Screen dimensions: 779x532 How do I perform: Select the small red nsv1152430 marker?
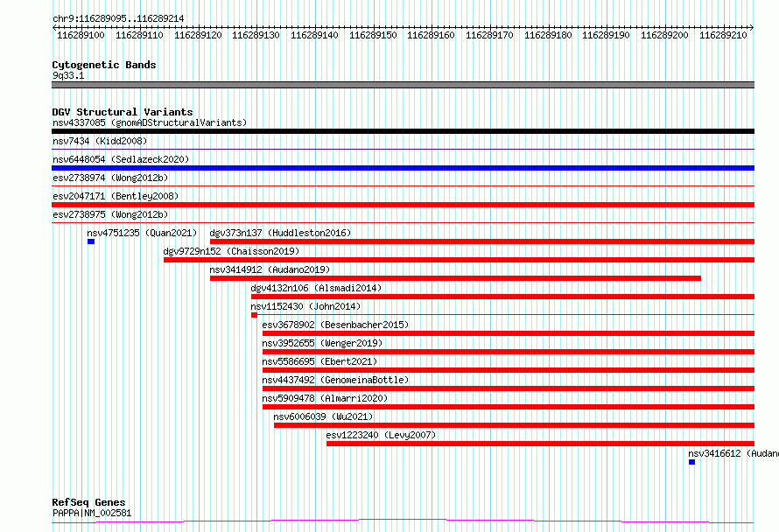point(254,315)
